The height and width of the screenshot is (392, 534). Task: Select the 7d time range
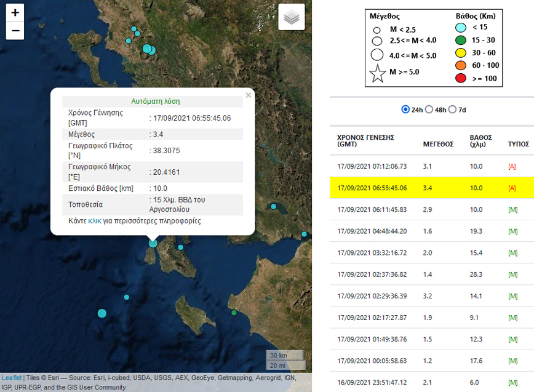453,110
